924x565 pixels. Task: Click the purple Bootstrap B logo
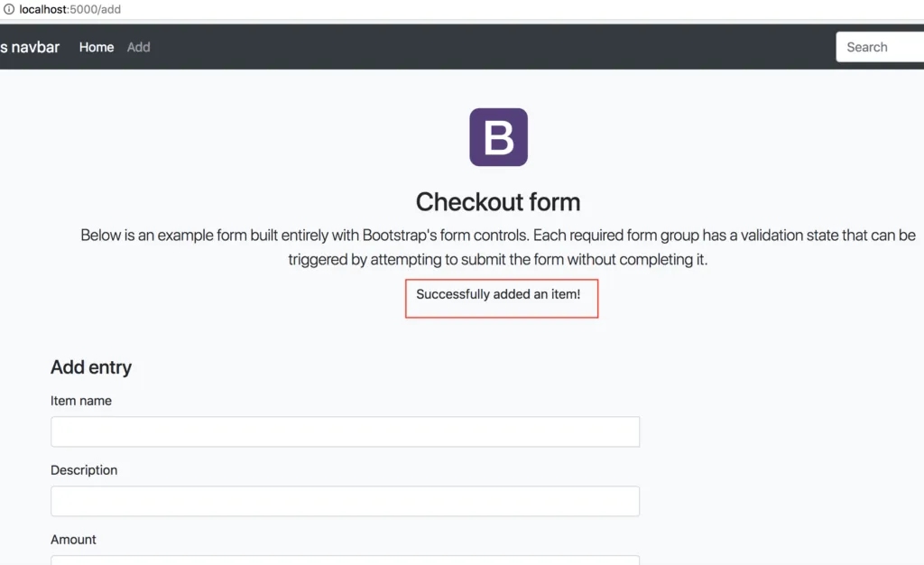498,136
